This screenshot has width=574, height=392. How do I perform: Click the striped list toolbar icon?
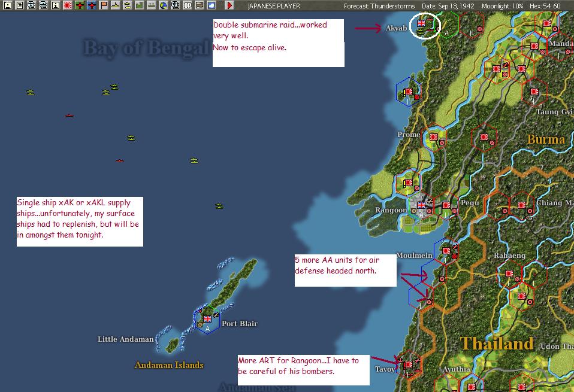(x=199, y=5)
